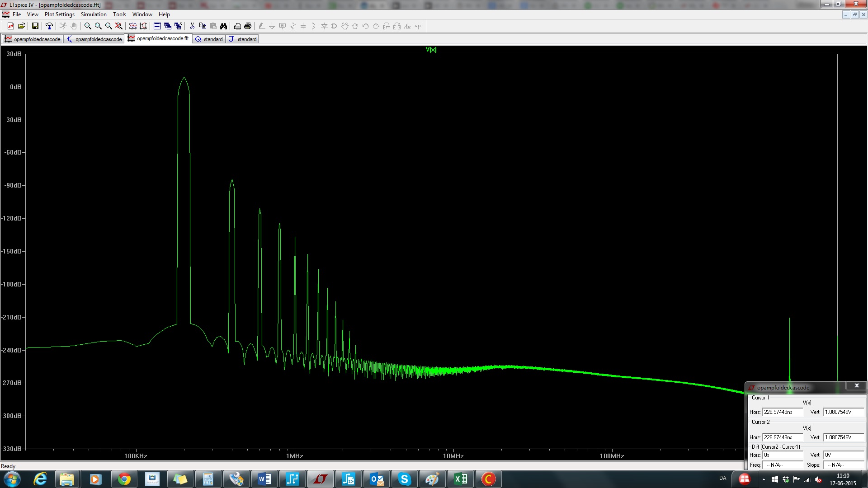The height and width of the screenshot is (488, 868).
Task: Click the taskbar clock showing 11:10
Action: [x=843, y=479]
